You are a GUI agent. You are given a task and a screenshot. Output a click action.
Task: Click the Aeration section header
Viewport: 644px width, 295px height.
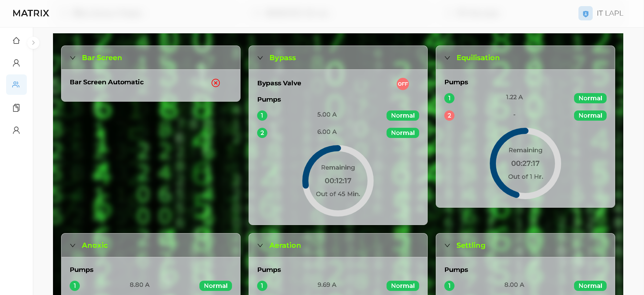pos(285,245)
